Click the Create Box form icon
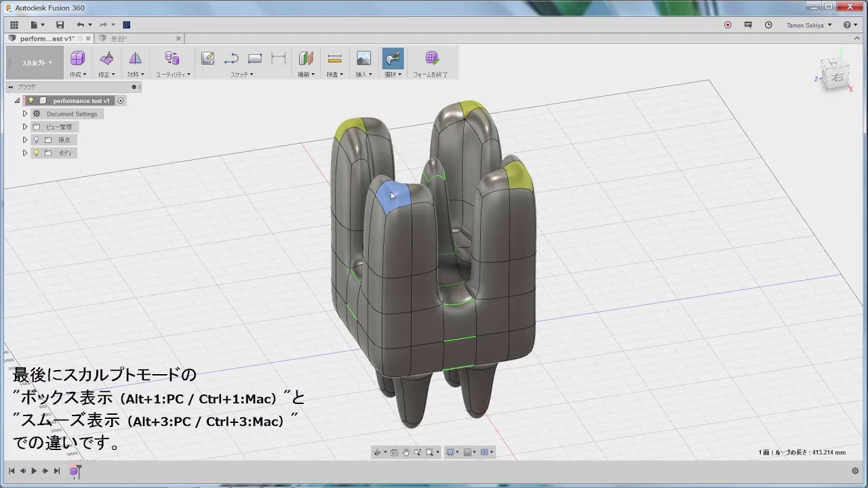Screen dimensions: 868x488 coord(77,58)
